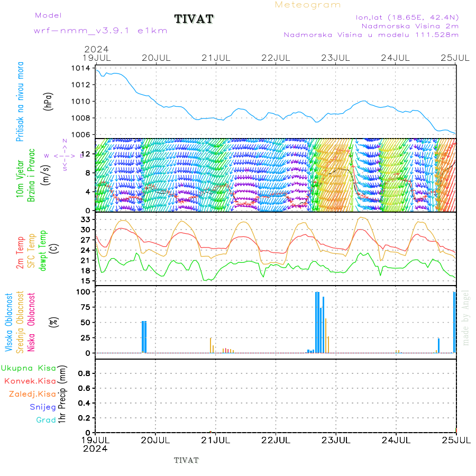
Task: Select the 100 cloud cover tick value
Action: pyautogui.click(x=83, y=292)
